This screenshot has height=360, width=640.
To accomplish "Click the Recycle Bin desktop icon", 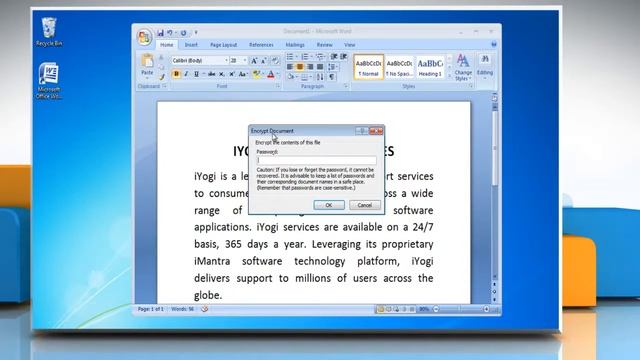I will coord(49,32).
